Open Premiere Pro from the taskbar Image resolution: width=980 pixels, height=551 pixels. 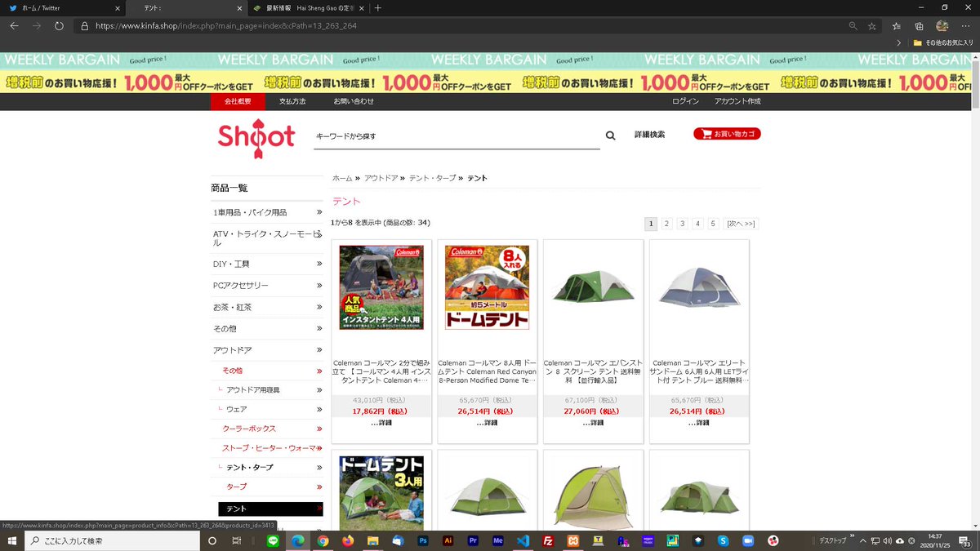473,540
